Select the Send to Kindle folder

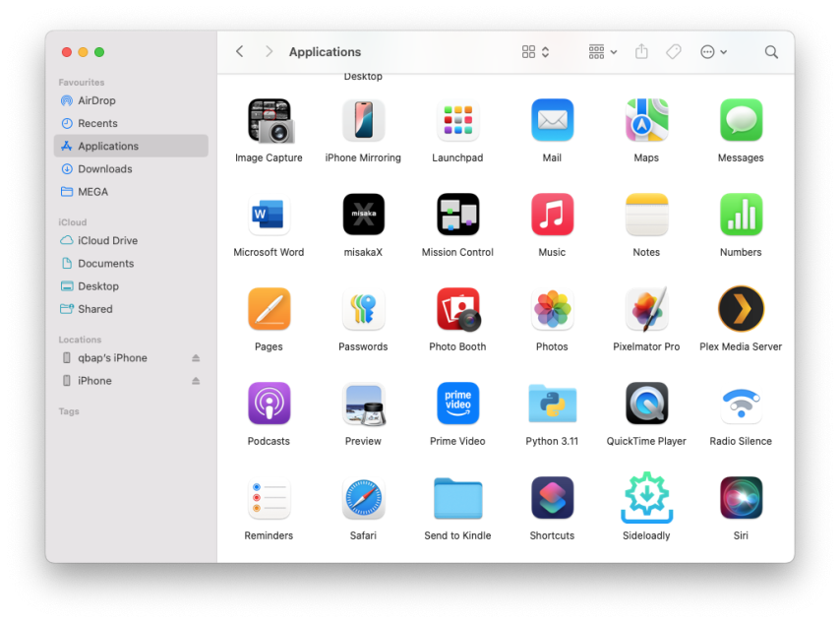pos(457,498)
